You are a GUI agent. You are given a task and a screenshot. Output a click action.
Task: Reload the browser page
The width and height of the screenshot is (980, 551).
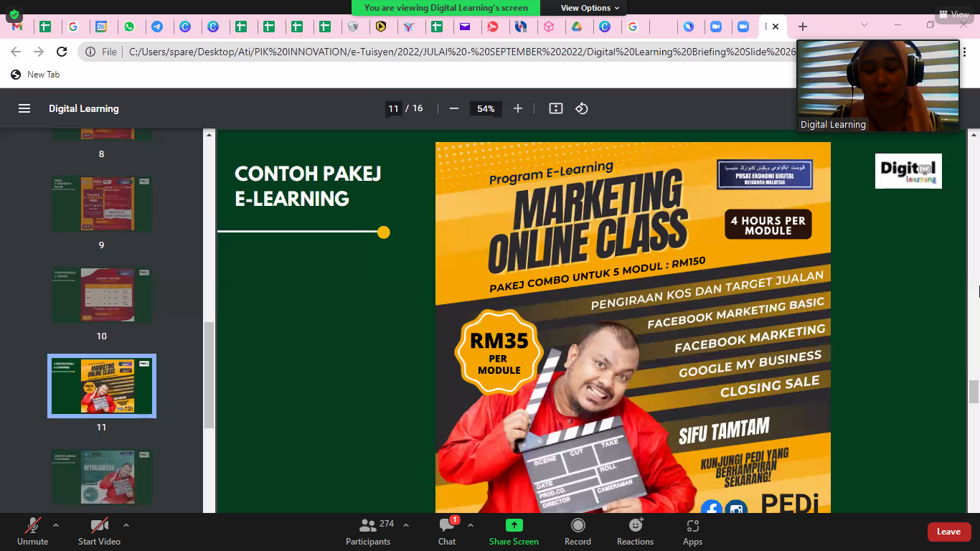click(62, 52)
